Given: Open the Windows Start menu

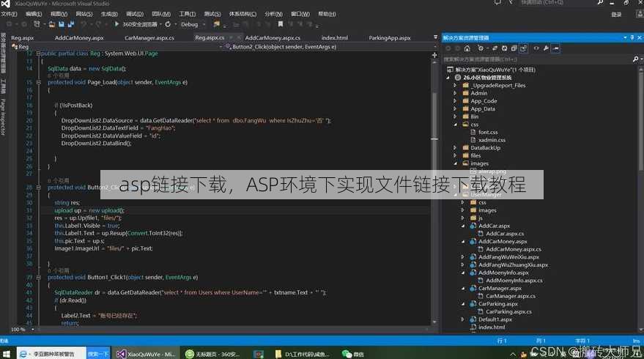Looking at the screenshot, I should [x=6, y=354].
